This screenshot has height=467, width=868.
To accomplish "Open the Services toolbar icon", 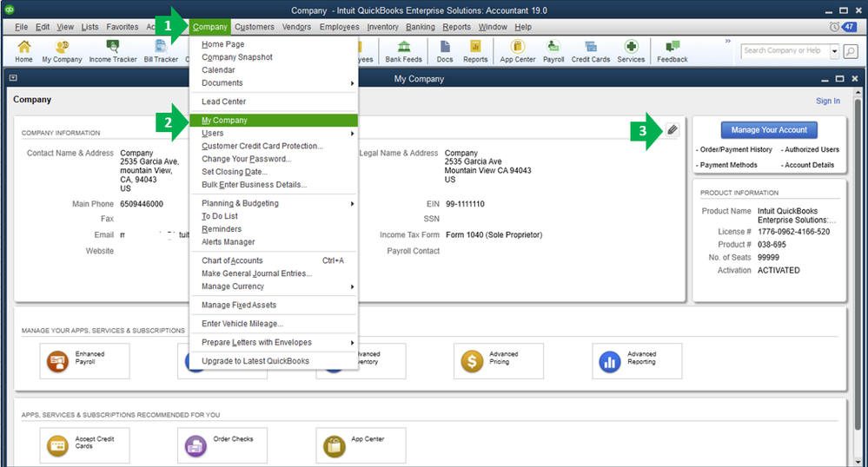I will tap(631, 51).
